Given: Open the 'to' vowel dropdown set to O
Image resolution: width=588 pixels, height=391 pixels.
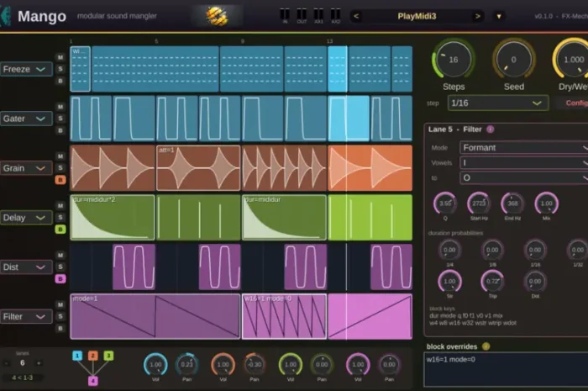Looking at the screenshot, I should tap(524, 178).
